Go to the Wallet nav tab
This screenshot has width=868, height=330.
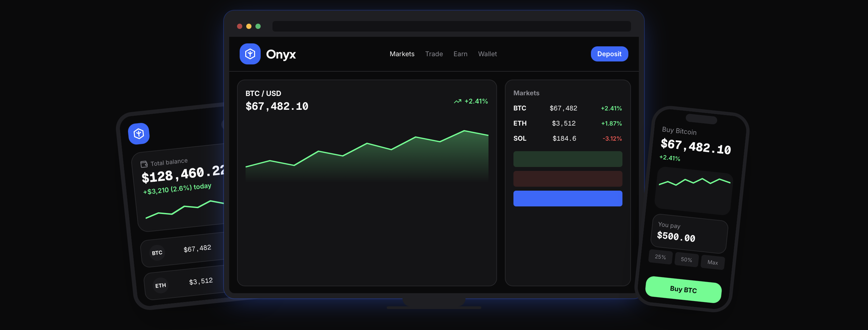pyautogui.click(x=487, y=54)
